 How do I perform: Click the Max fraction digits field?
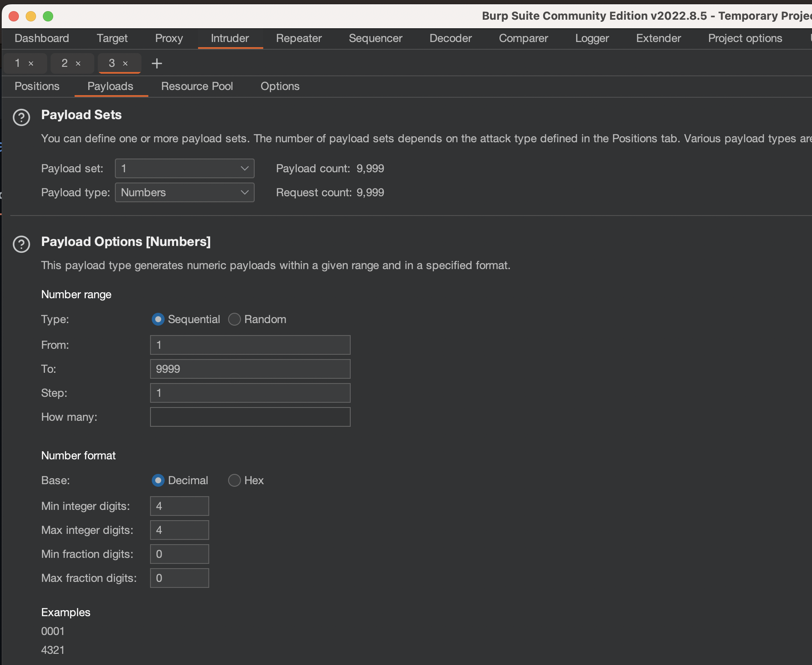(x=180, y=578)
